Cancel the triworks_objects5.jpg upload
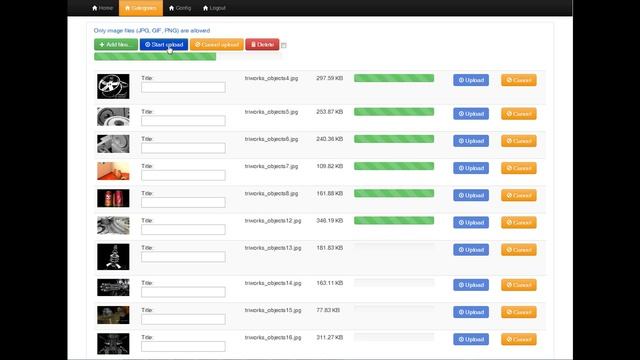Screen dimensions: 640x360 519,114
